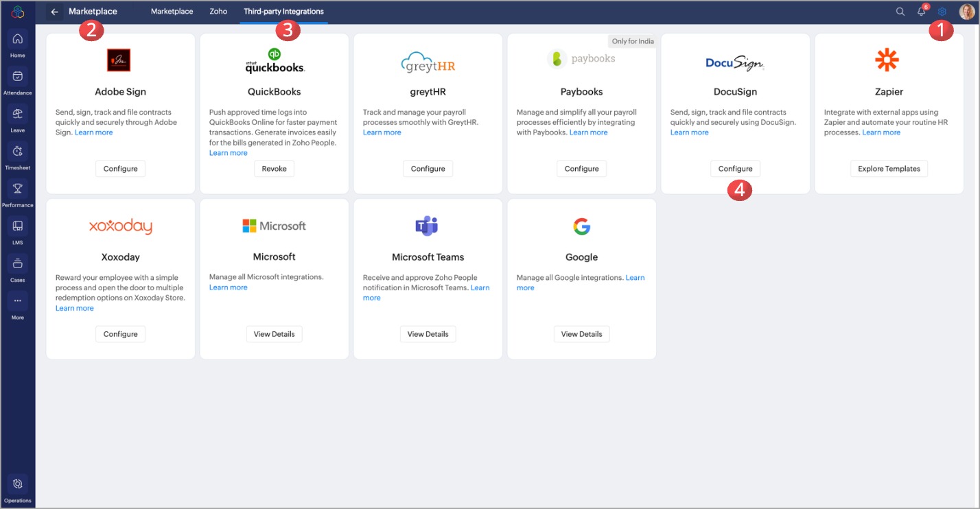View Details for Microsoft Teams

tap(428, 334)
